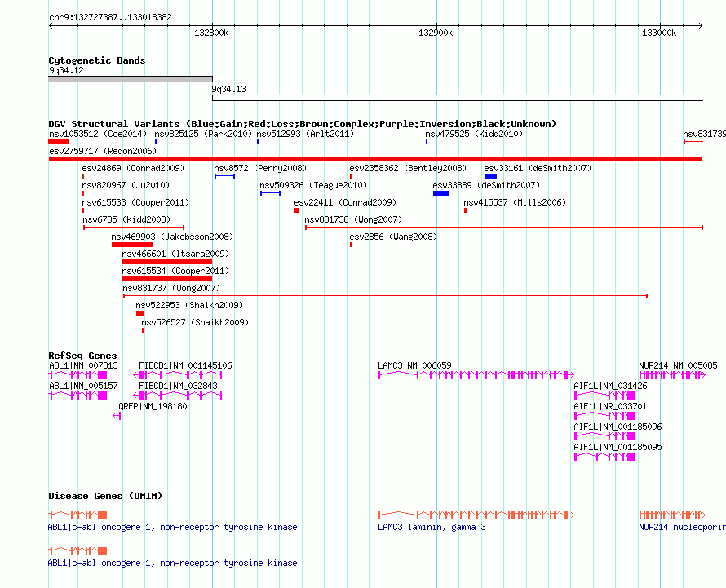Select the 9q34.12 band label
The width and height of the screenshot is (726, 588).
[66, 70]
